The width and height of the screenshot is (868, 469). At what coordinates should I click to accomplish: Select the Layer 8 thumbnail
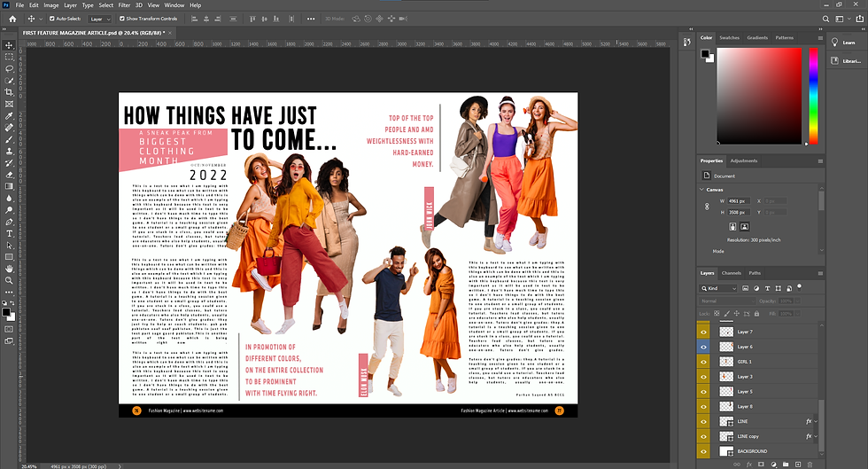(x=726, y=406)
